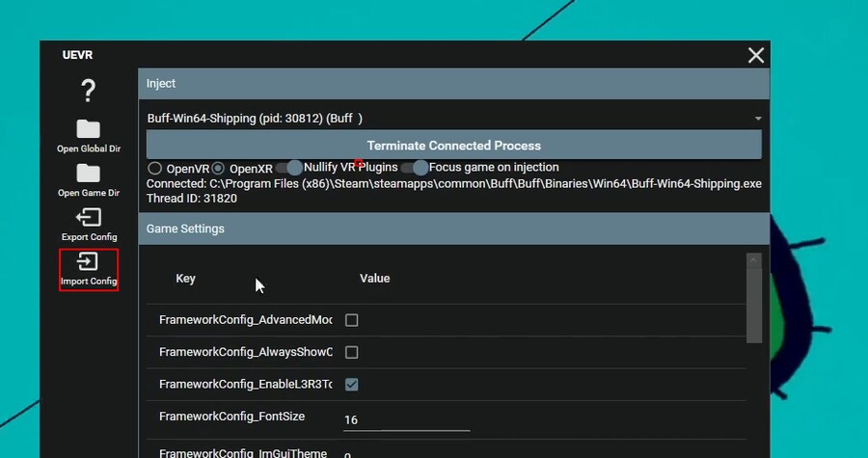Viewport: 868px width, 458px height.
Task: Close the UEVR window
Action: point(756,56)
